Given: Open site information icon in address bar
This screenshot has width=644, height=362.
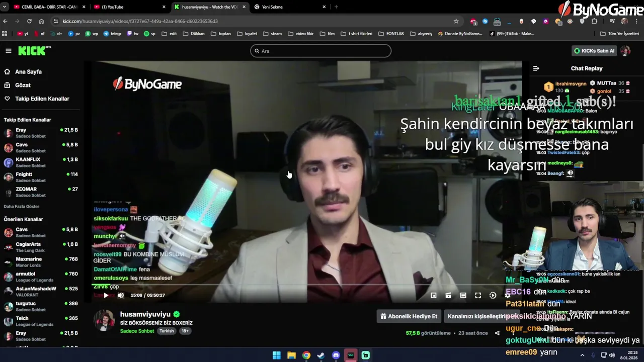Looking at the screenshot, I should coord(56,21).
